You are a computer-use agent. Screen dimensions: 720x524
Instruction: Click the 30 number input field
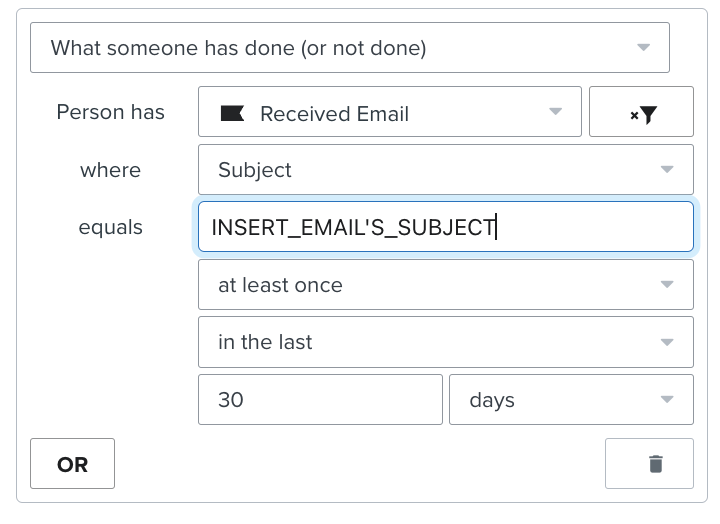tap(320, 400)
